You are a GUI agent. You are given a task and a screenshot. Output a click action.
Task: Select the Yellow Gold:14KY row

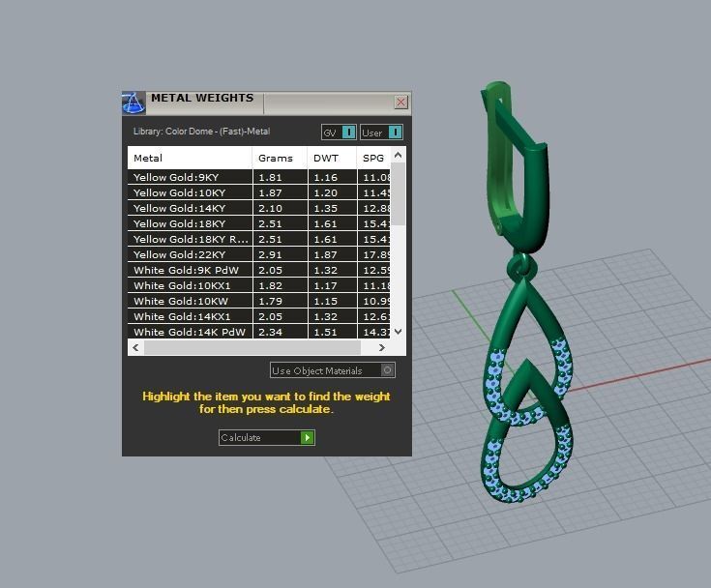pos(259,208)
